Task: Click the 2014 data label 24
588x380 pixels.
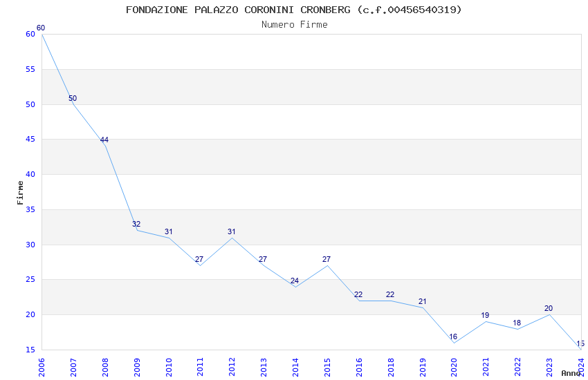Action: (x=295, y=281)
